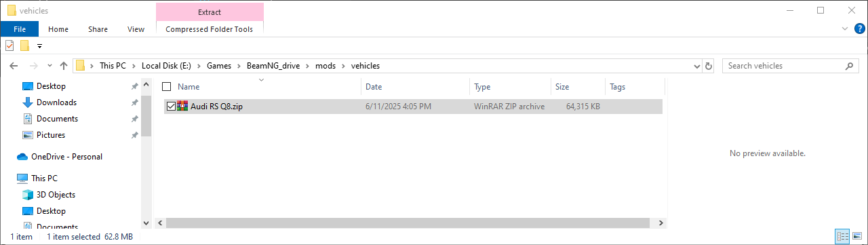Click the vehicles folder icon in title bar
Image resolution: width=868 pixels, height=245 pixels.
pyautogui.click(x=12, y=10)
